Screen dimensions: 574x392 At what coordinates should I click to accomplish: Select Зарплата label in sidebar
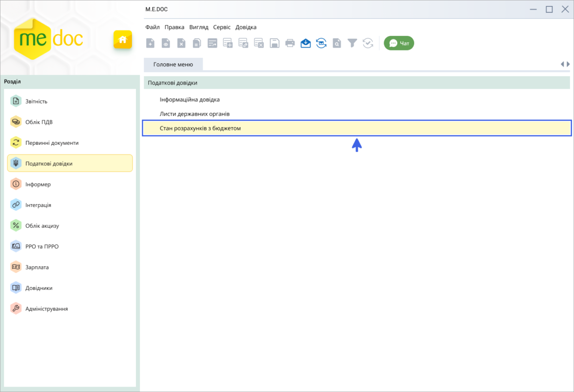click(x=37, y=267)
